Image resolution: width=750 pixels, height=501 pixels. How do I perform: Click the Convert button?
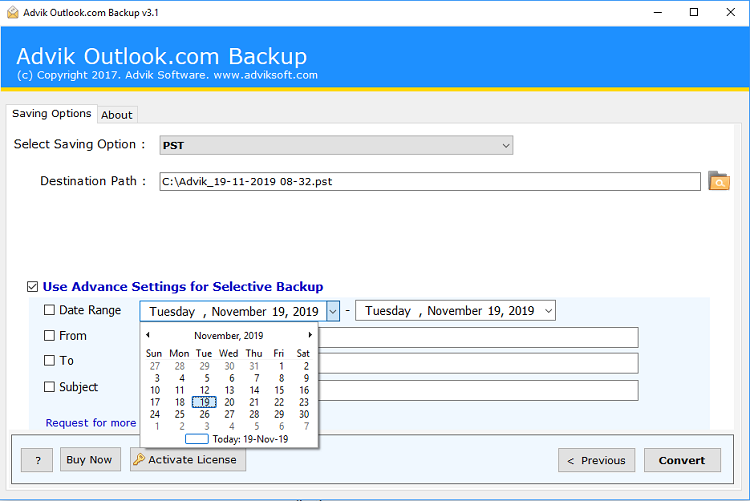pos(682,460)
